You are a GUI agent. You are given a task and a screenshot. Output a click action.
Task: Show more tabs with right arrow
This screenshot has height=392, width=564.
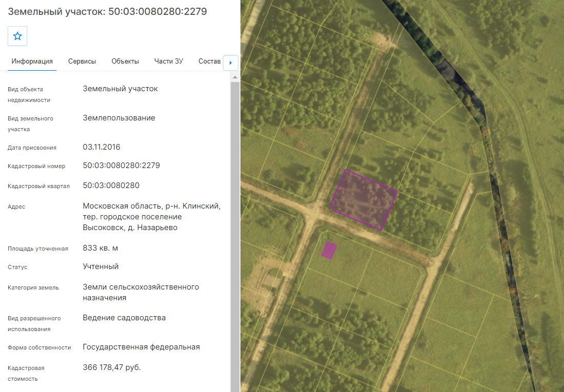(x=231, y=63)
